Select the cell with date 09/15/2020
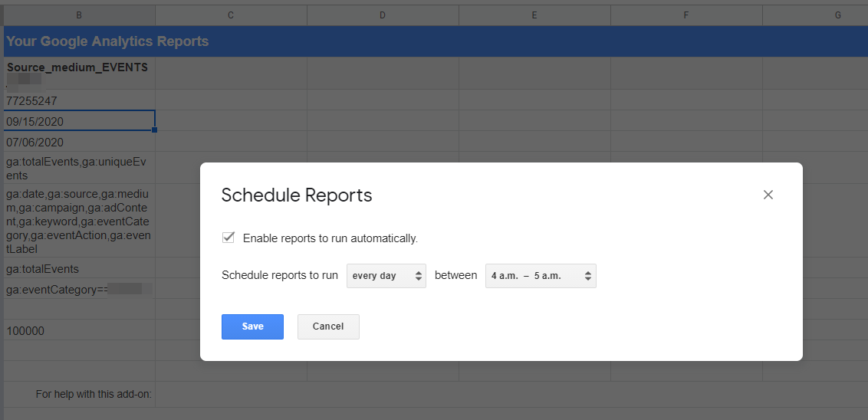868x420 pixels. tap(79, 120)
